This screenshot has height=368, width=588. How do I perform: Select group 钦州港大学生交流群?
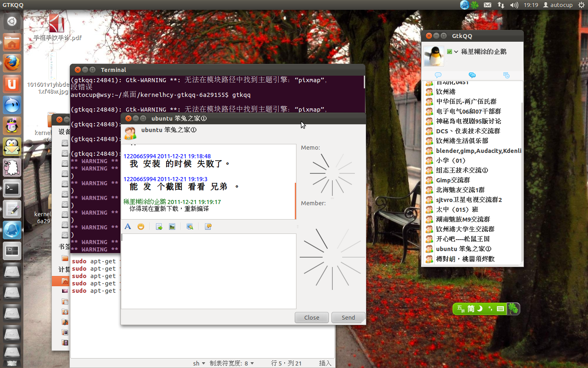coord(473,229)
